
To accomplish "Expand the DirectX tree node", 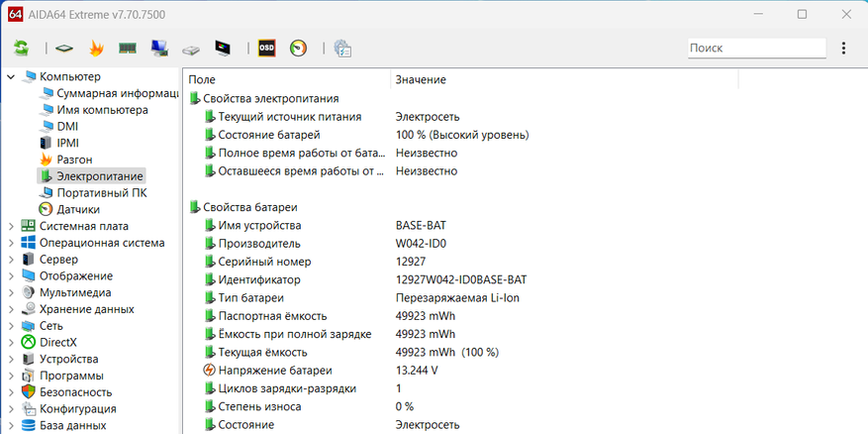I will point(11,343).
